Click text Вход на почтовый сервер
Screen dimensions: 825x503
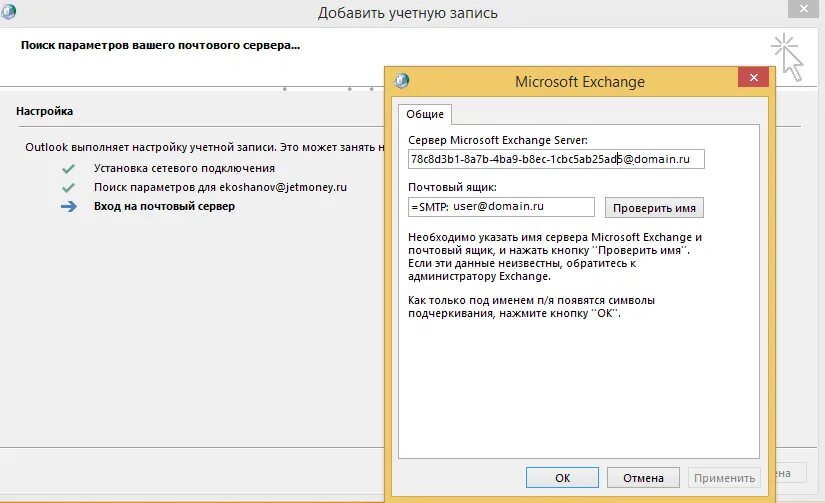(x=164, y=206)
